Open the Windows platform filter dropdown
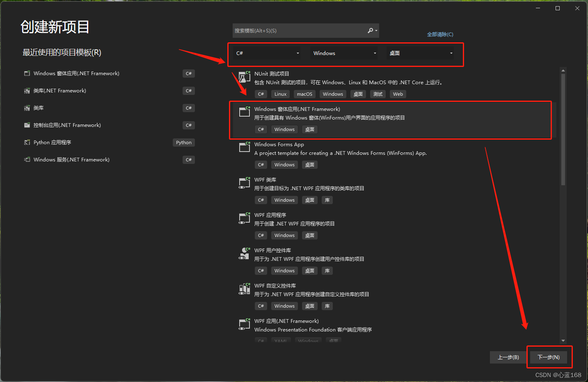588x382 pixels. (344, 53)
